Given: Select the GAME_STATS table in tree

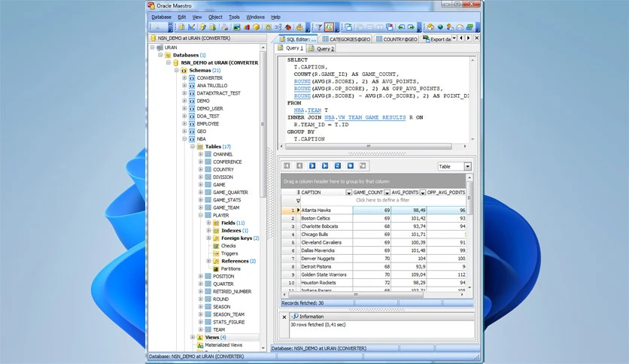Looking at the screenshot, I should (227, 200).
